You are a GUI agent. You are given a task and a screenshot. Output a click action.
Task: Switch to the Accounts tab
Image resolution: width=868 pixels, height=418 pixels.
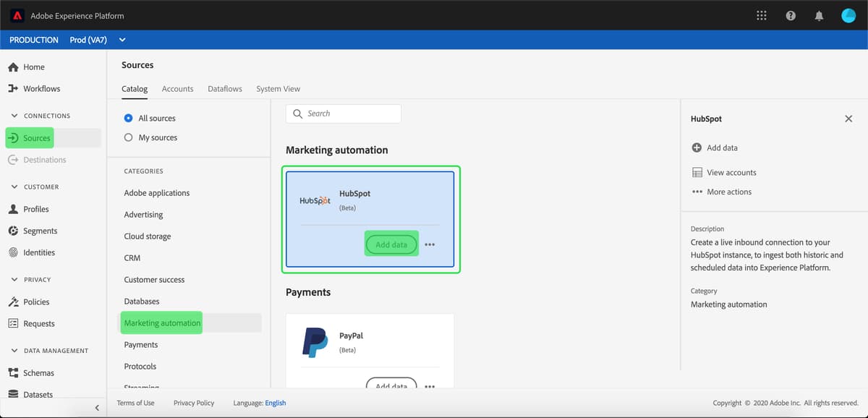click(177, 88)
